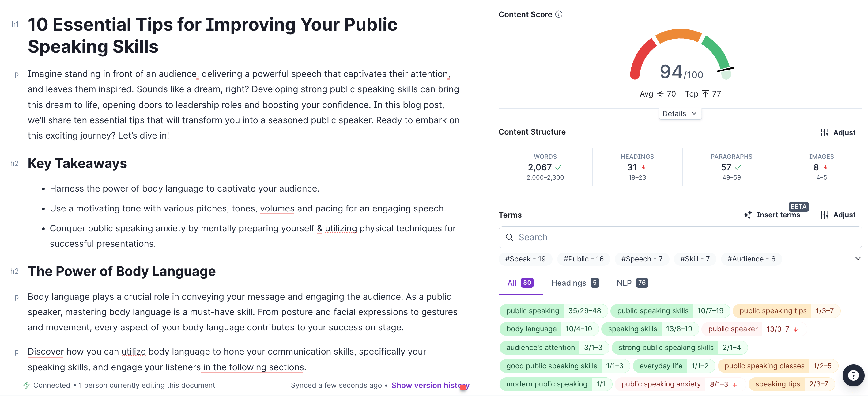Viewport: 868px width, 396px height.
Task: Switch to the Headings terms tab
Action: (575, 283)
